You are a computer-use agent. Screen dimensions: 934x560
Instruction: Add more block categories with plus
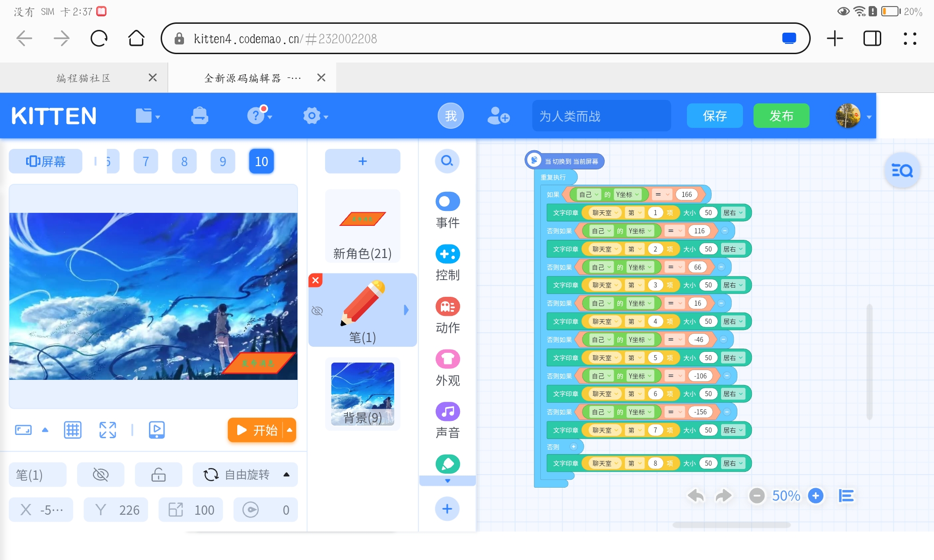pos(447,509)
